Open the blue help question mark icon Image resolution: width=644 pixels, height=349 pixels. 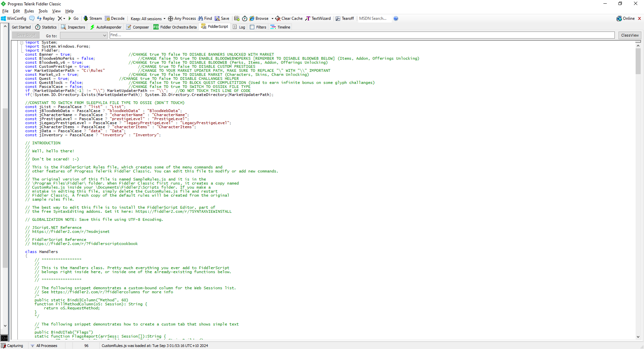tap(396, 18)
